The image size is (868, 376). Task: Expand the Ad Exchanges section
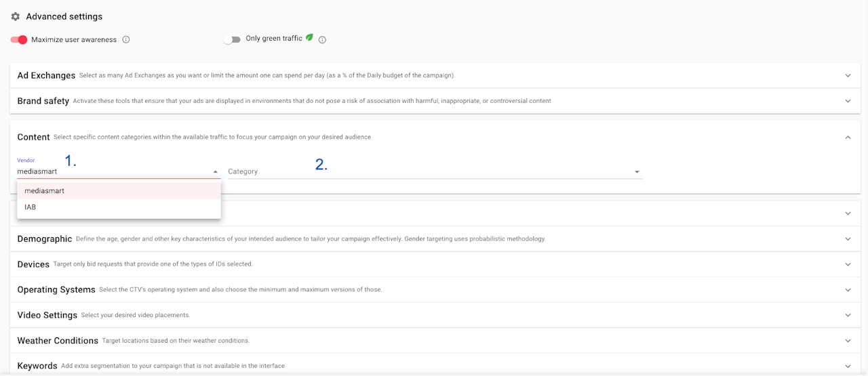(x=848, y=75)
